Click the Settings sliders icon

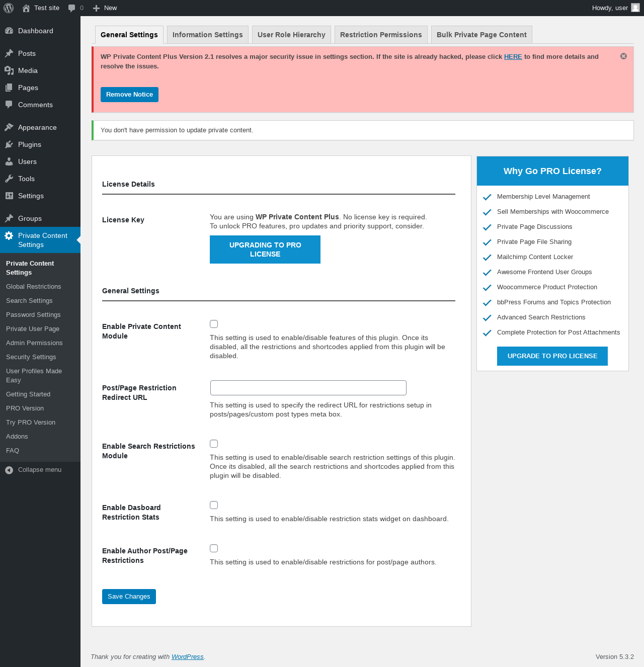[9, 196]
